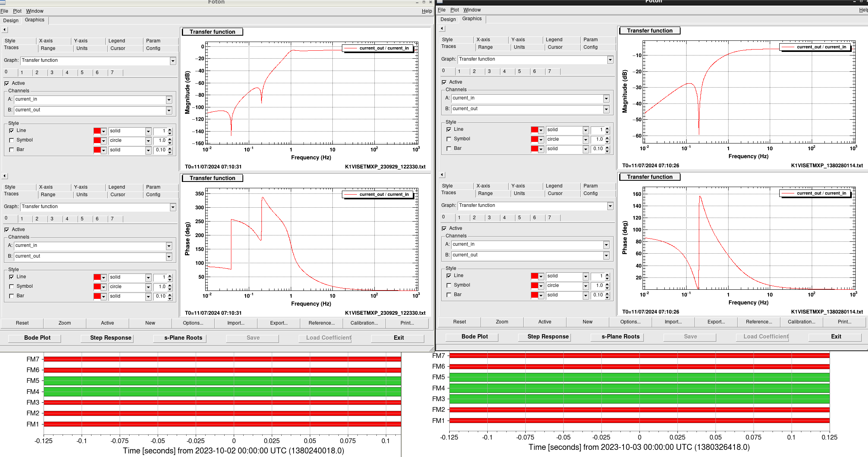Image resolution: width=868 pixels, height=457 pixels.
Task: Collapse the top options panel in the left window
Action: coord(4,30)
